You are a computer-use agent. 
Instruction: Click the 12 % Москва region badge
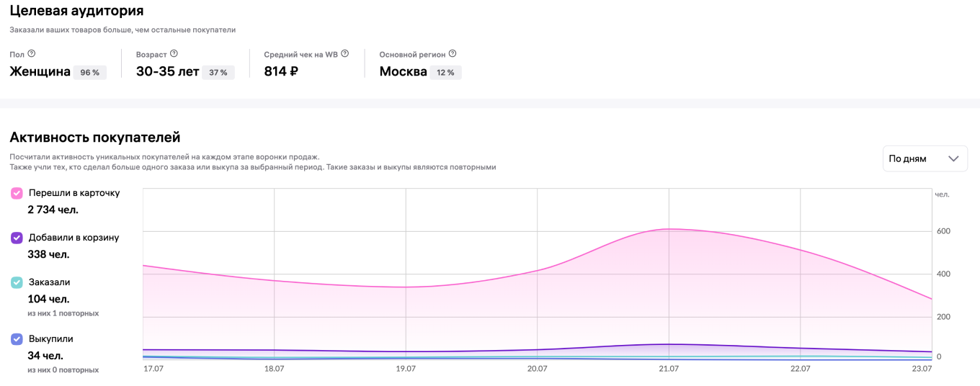pos(445,73)
